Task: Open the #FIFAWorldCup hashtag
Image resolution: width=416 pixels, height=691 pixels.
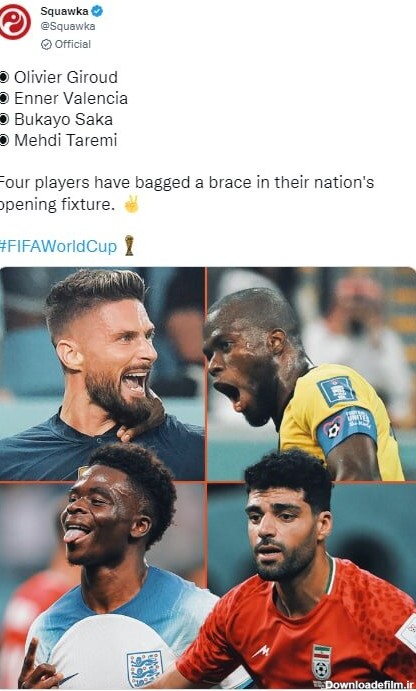Action: pyautogui.click(x=58, y=246)
